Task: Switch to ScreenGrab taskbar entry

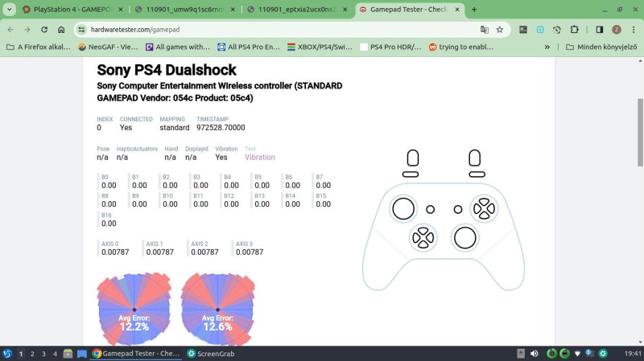Action: (211, 354)
